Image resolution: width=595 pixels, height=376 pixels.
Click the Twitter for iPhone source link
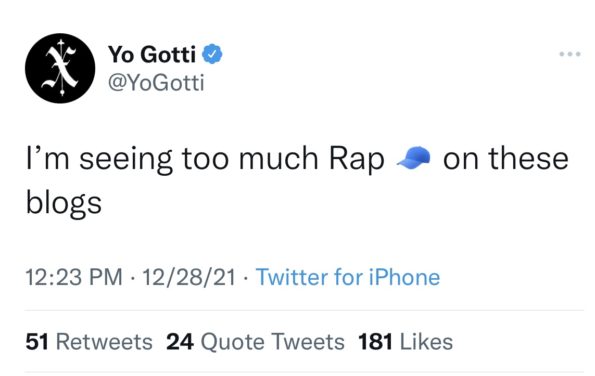(x=348, y=277)
